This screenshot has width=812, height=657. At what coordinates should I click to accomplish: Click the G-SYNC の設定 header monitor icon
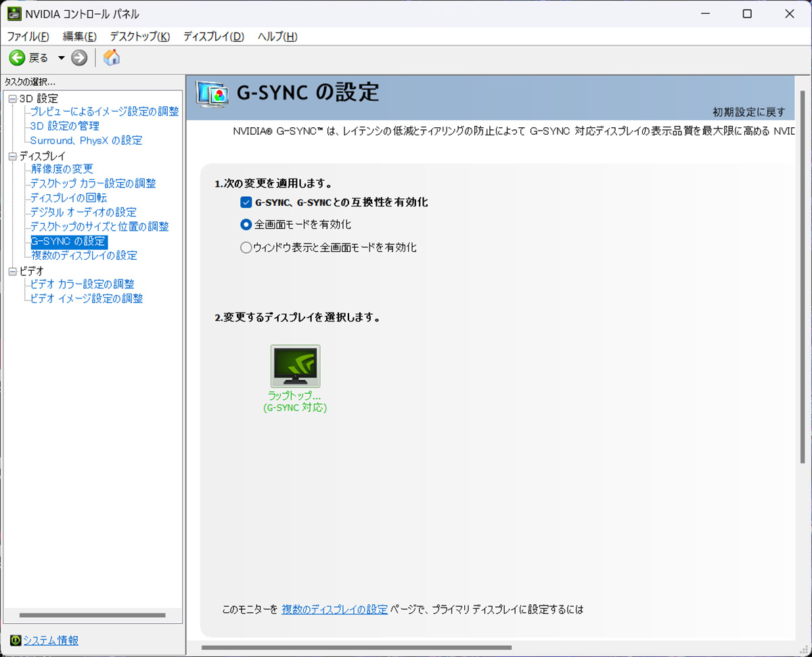click(212, 95)
